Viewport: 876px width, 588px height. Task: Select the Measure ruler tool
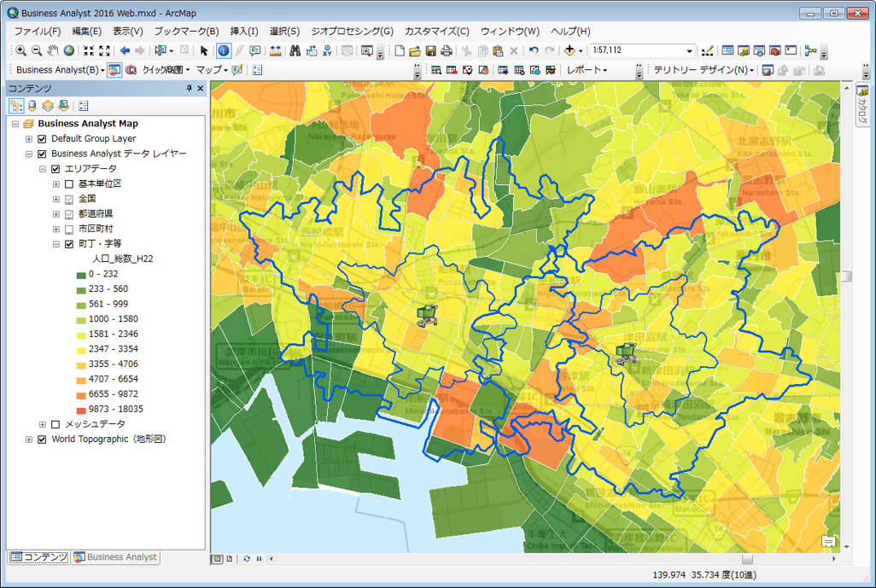click(x=276, y=51)
